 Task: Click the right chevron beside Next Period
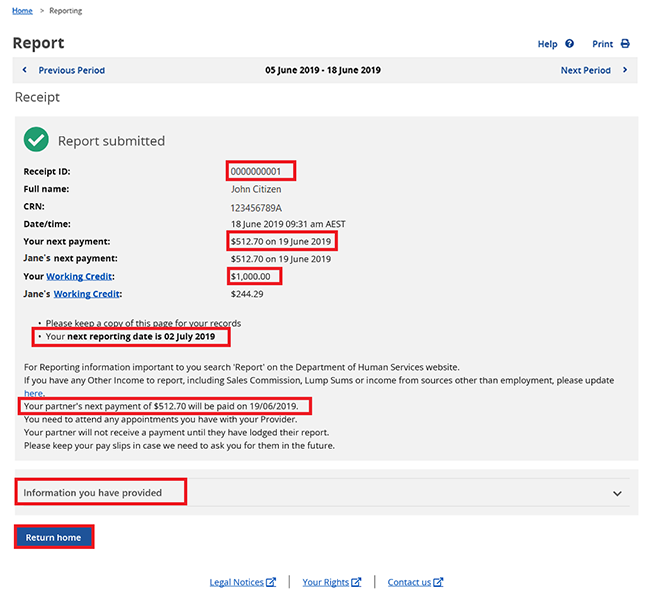pos(625,71)
